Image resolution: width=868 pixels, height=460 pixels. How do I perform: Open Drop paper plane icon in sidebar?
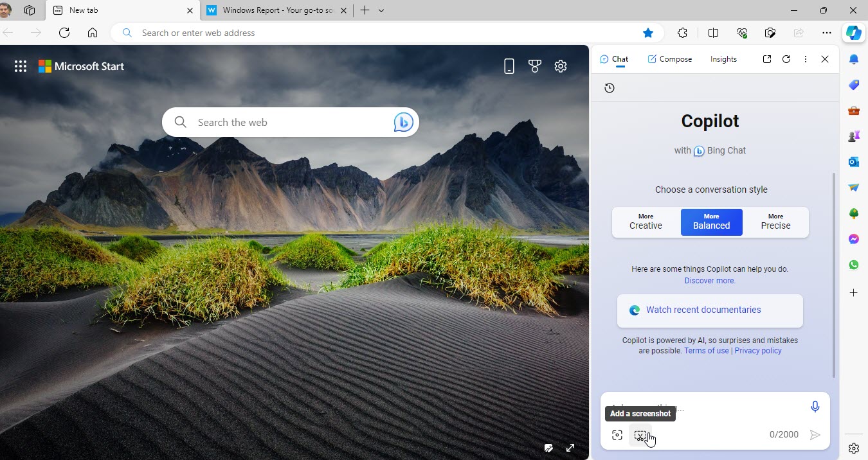(854, 188)
